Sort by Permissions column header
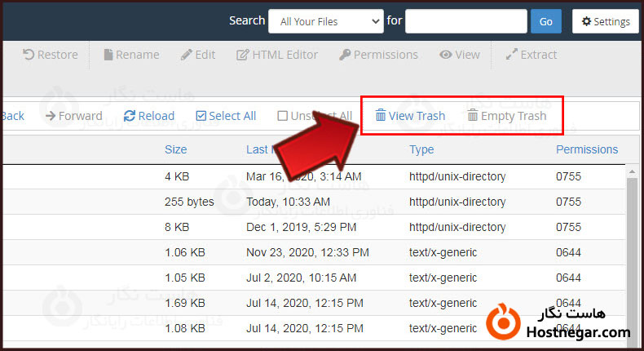Image resolution: width=644 pixels, height=351 pixels. (586, 149)
